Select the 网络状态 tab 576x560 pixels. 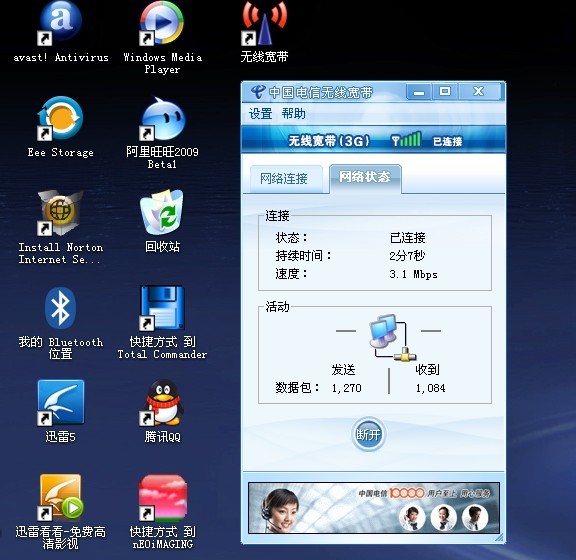pos(365,178)
